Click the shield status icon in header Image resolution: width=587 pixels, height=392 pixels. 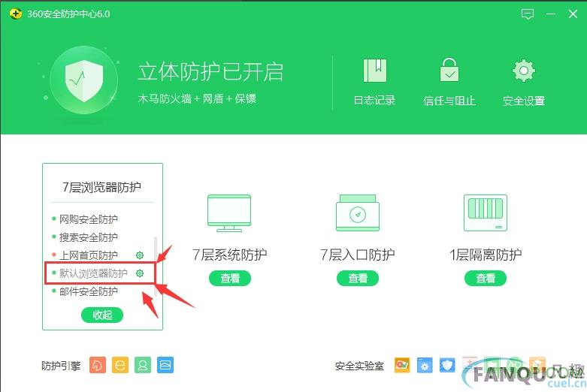(84, 80)
